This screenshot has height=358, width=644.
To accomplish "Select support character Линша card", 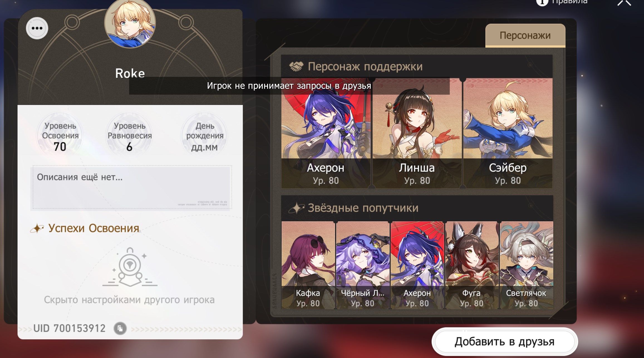I will (x=417, y=133).
